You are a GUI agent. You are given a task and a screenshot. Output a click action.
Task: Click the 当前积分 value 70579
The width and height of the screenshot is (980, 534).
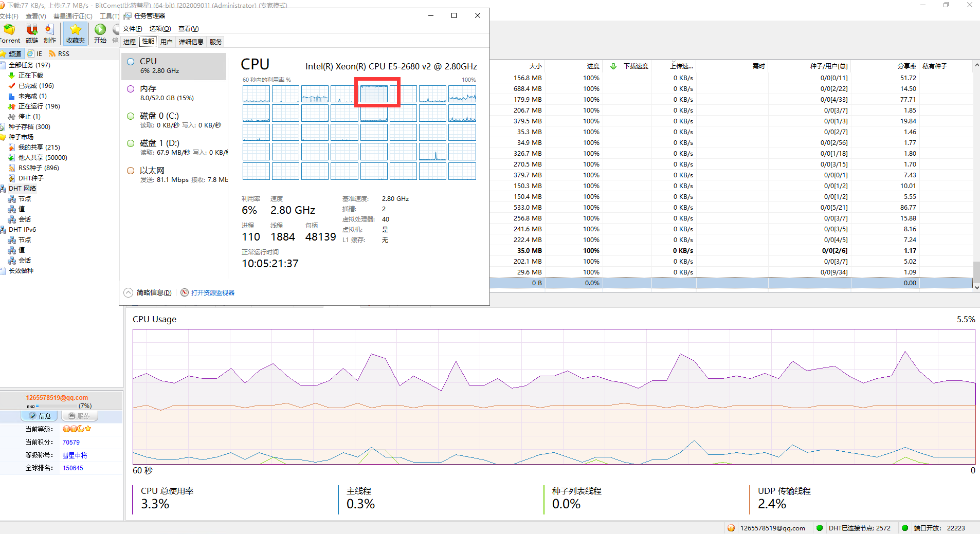pyautogui.click(x=71, y=442)
